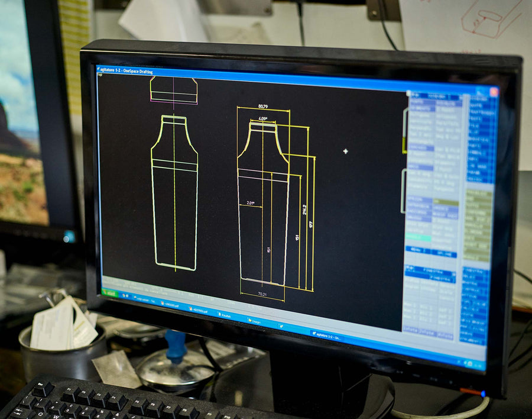
Task: Click the olive highlighted cell in left panel
Action: [x=446, y=203]
